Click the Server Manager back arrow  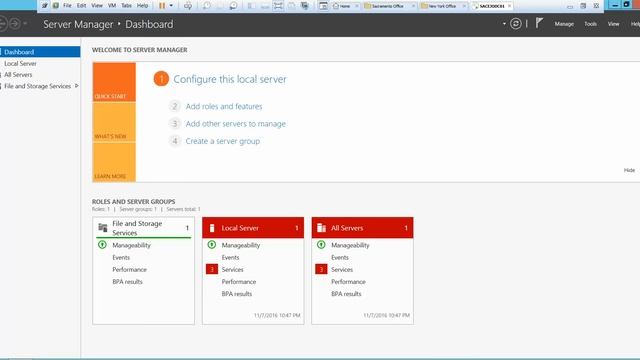(x=2, y=24)
